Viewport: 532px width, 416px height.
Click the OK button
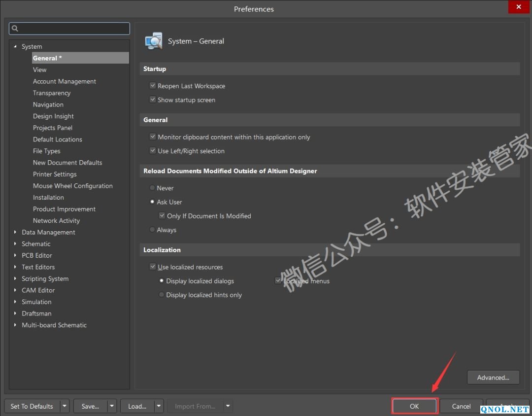pos(414,406)
